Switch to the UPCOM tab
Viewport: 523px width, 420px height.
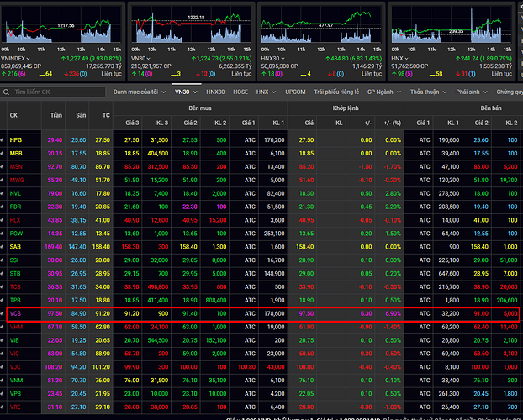coord(295,91)
